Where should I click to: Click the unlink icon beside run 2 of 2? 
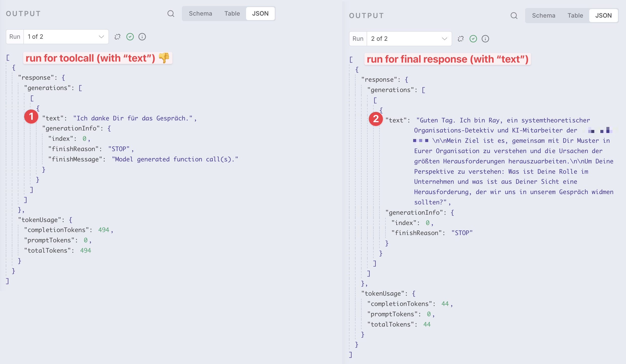(x=461, y=39)
